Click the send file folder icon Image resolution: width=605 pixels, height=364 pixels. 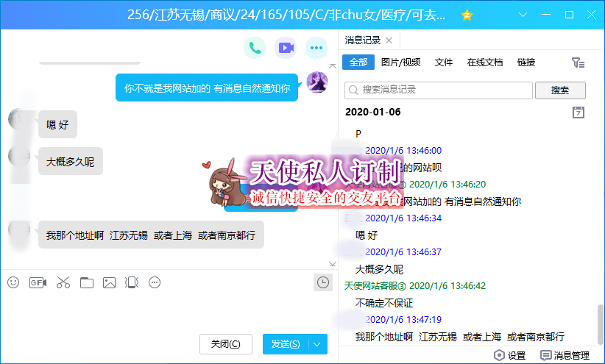tap(87, 282)
